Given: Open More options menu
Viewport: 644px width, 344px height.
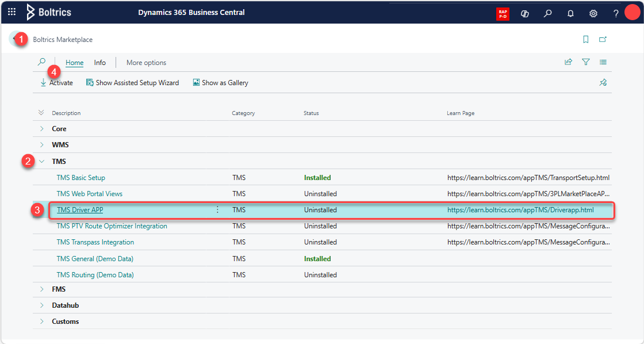Looking at the screenshot, I should pyautogui.click(x=146, y=63).
